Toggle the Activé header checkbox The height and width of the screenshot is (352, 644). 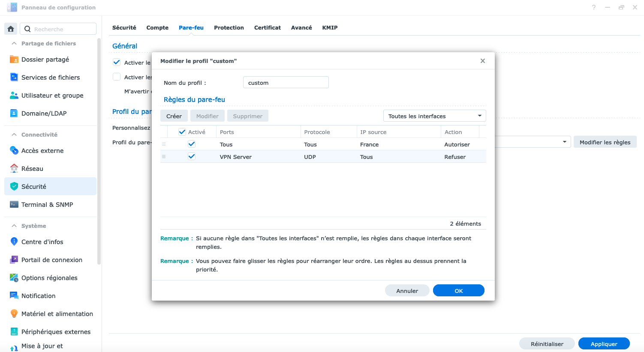(182, 132)
